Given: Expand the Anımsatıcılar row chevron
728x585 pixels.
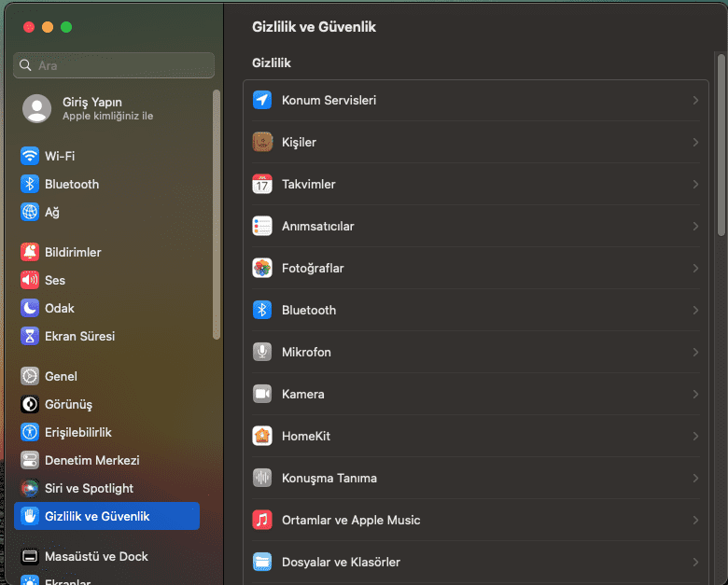Looking at the screenshot, I should (x=695, y=226).
